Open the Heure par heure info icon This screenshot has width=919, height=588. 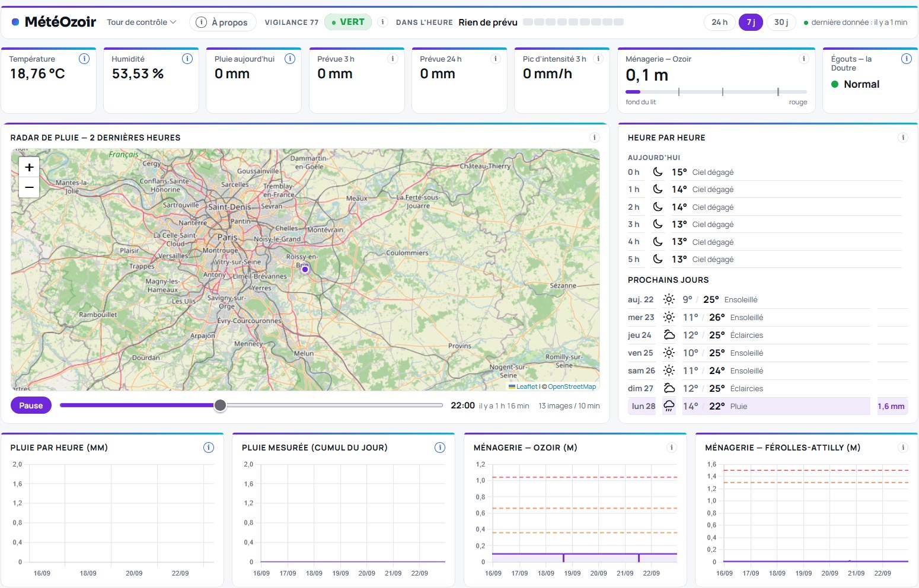click(x=903, y=138)
